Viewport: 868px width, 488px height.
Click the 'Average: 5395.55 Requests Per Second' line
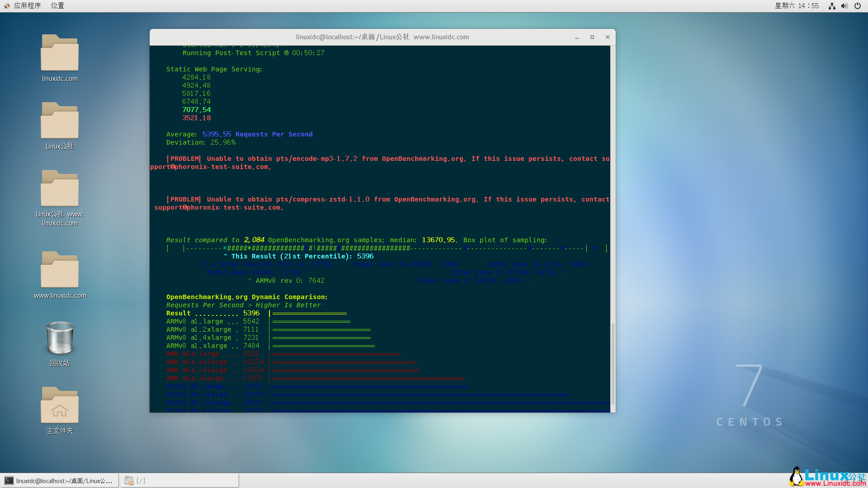click(239, 134)
